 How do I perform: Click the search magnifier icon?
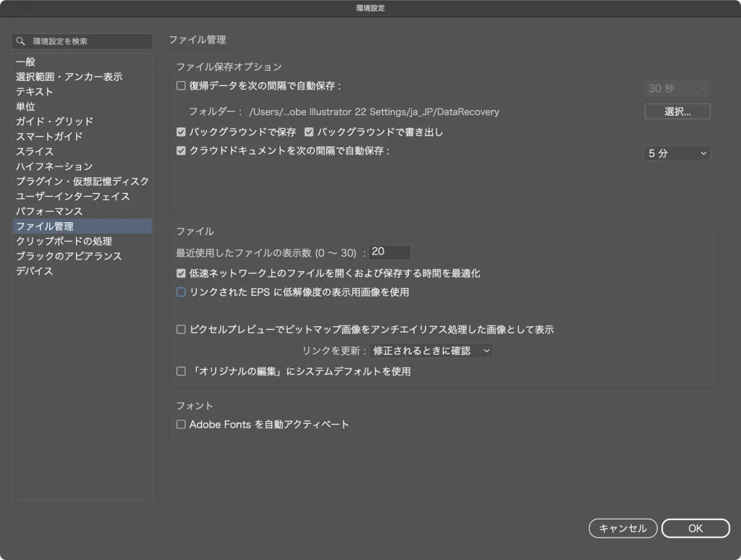click(20, 41)
